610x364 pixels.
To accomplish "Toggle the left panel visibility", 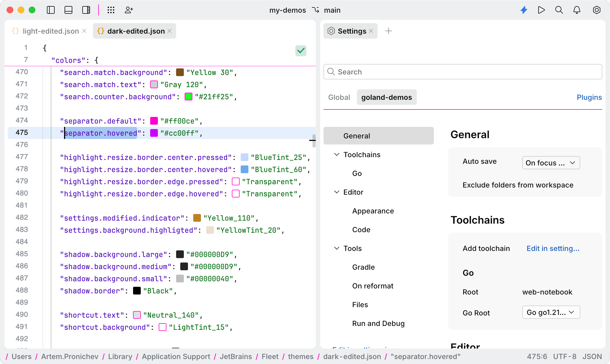I will coord(51,10).
